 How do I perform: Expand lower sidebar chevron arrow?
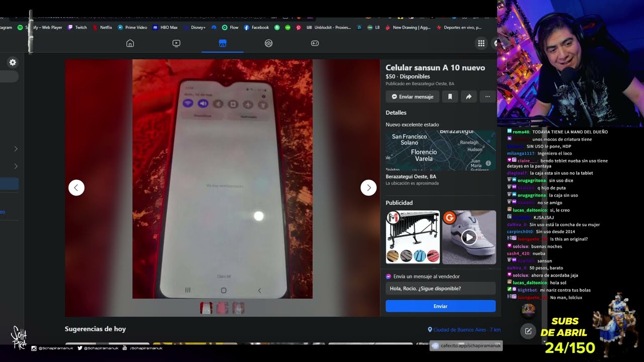tap(16, 166)
